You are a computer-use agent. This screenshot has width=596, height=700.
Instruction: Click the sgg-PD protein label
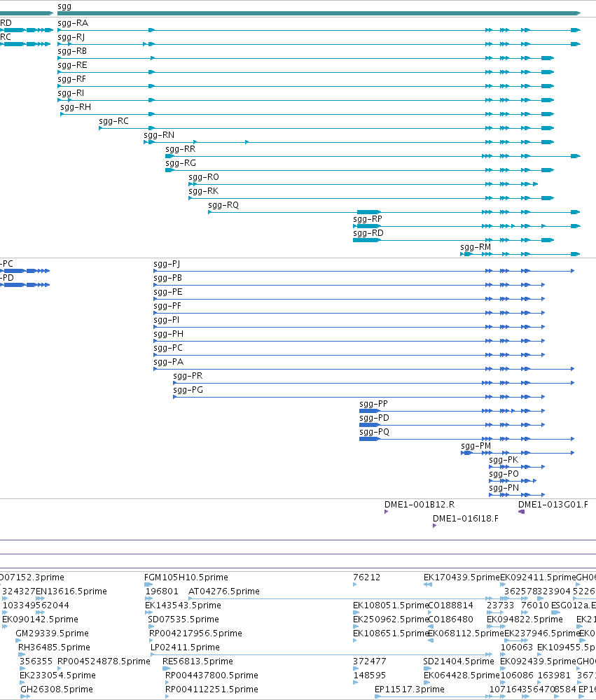click(374, 418)
